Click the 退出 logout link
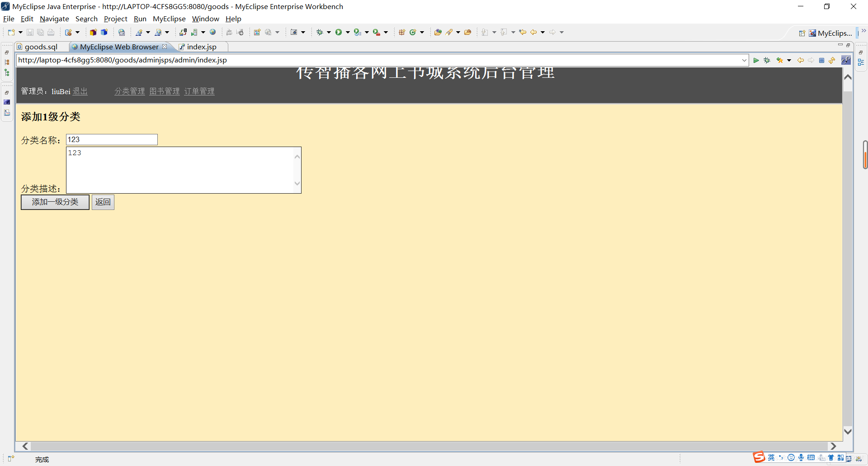The height and width of the screenshot is (466, 868). click(x=80, y=91)
